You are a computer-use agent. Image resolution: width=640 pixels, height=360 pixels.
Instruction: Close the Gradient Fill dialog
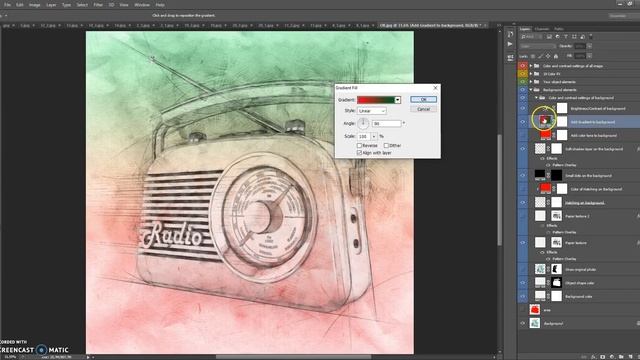click(435, 88)
